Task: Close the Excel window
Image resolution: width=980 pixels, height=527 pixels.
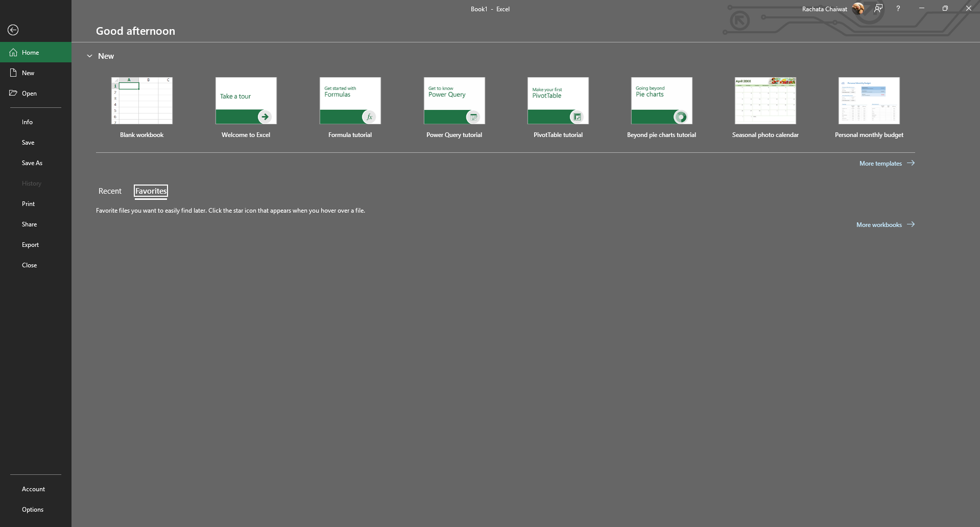Action: pos(969,9)
